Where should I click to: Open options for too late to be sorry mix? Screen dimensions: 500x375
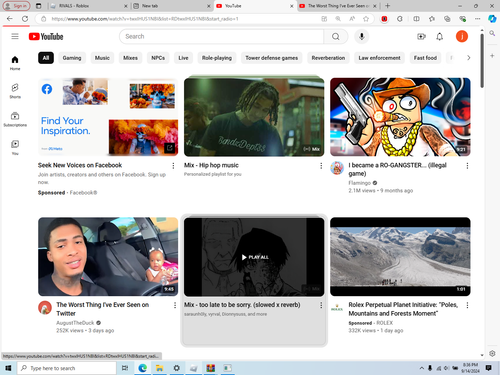tap(321, 305)
